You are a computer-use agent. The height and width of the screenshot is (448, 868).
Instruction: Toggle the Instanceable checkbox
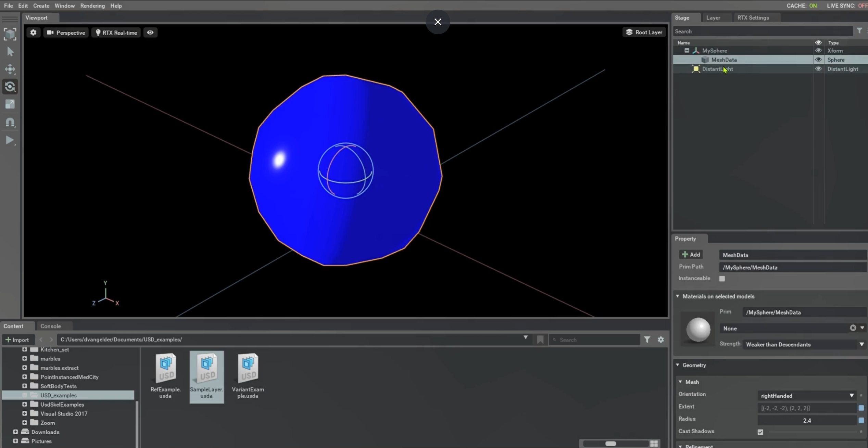[x=722, y=279]
